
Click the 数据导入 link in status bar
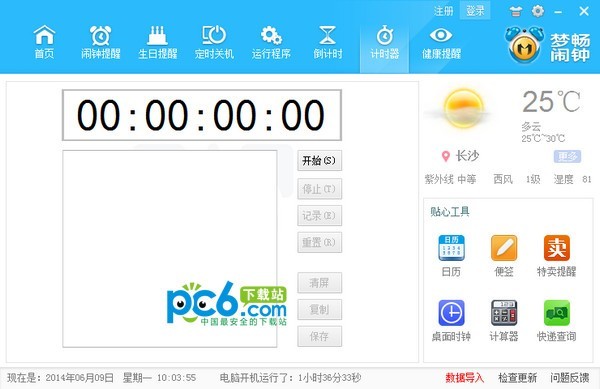(465, 378)
